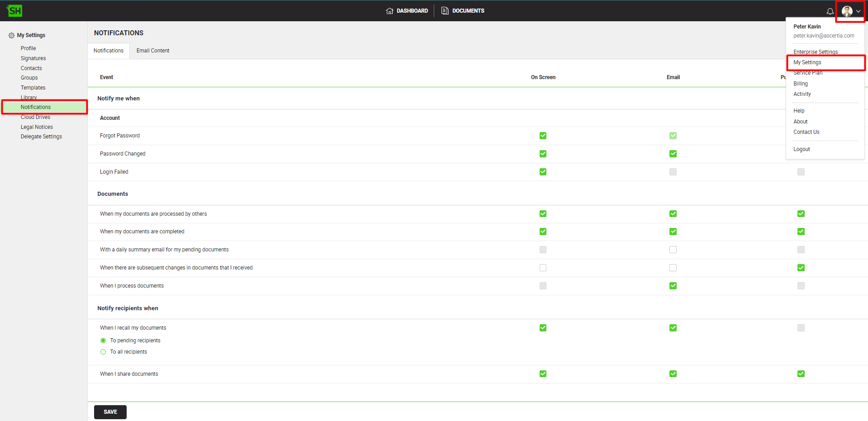Check Email for daily summary email
Image resolution: width=868 pixels, height=421 pixels.
[673, 250]
